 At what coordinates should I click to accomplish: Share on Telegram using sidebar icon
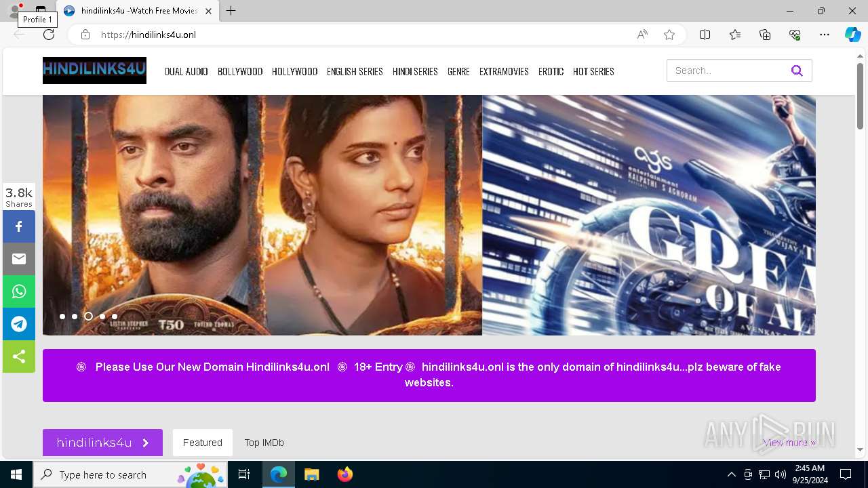(x=19, y=324)
